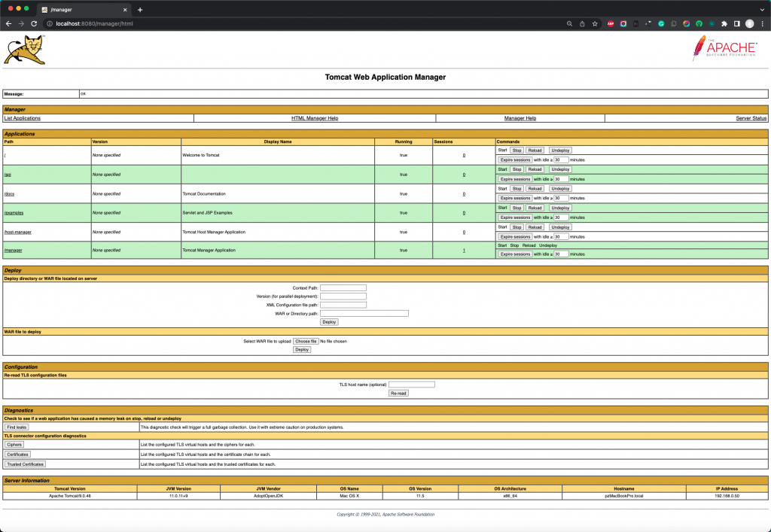The width and height of the screenshot is (771, 532).
Task: Click Deploy under the WAR or Directory path
Action: pyautogui.click(x=329, y=322)
